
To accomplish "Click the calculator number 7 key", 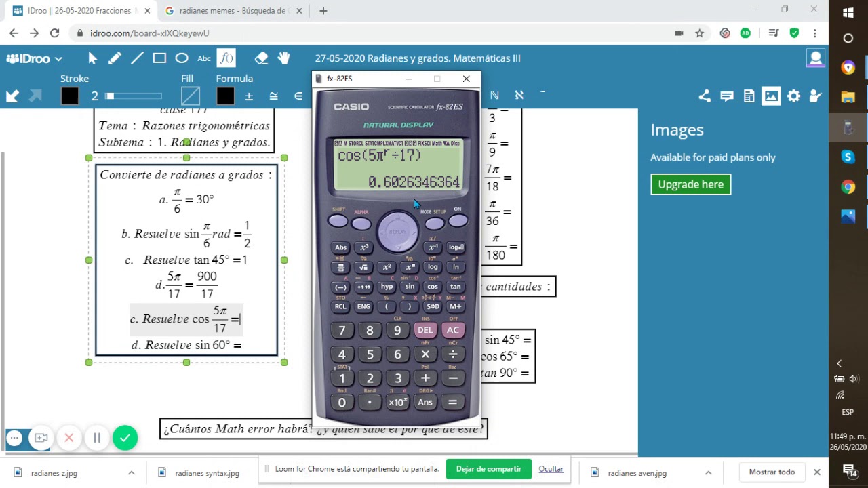I will pyautogui.click(x=342, y=331).
